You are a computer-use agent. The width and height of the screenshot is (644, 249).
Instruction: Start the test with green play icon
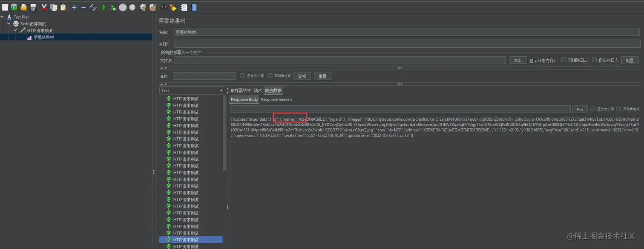104,7
